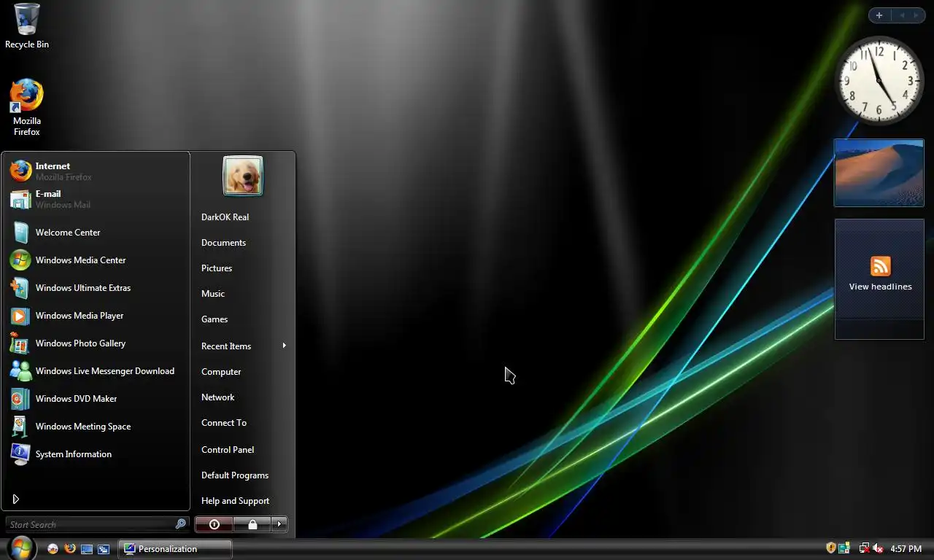Open Help and Support
Image resolution: width=934 pixels, height=560 pixels.
tap(235, 501)
